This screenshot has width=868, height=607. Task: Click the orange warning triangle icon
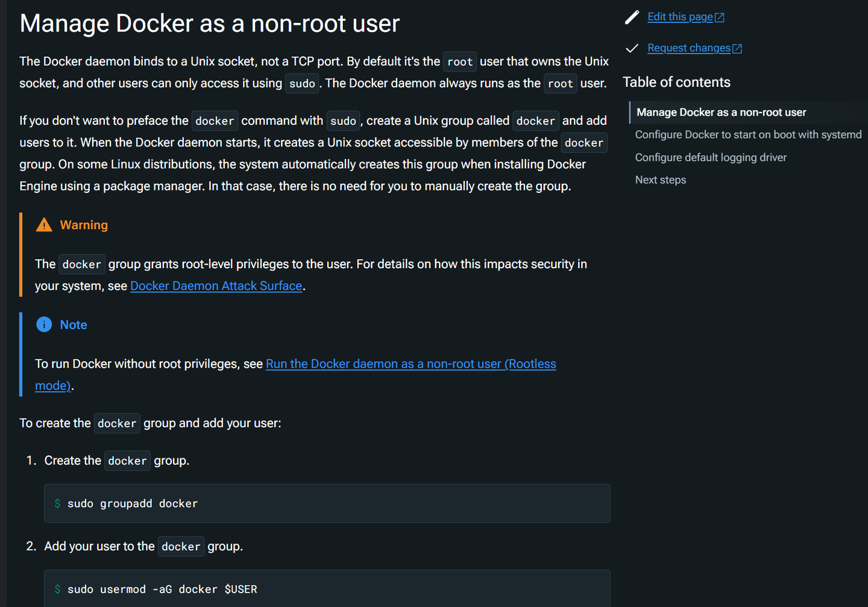[43, 224]
